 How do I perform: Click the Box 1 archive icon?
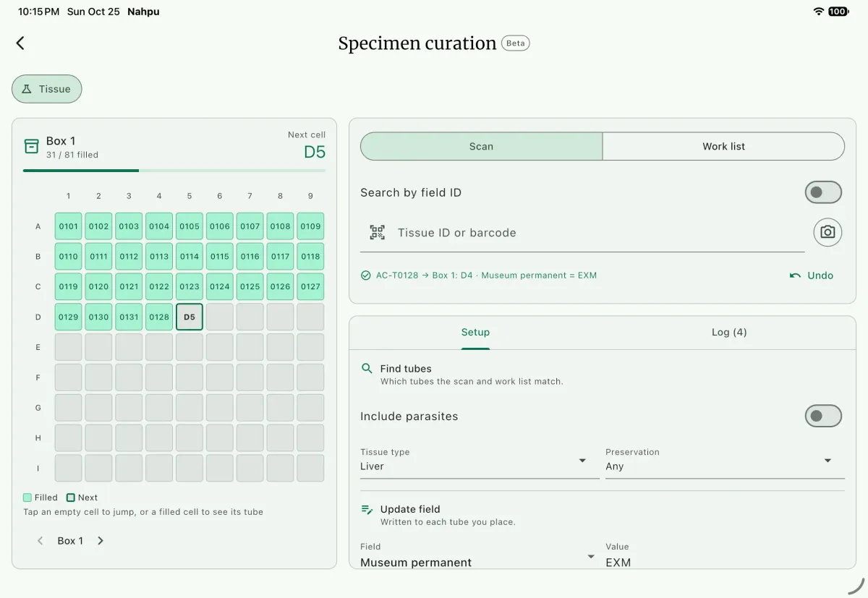31,146
